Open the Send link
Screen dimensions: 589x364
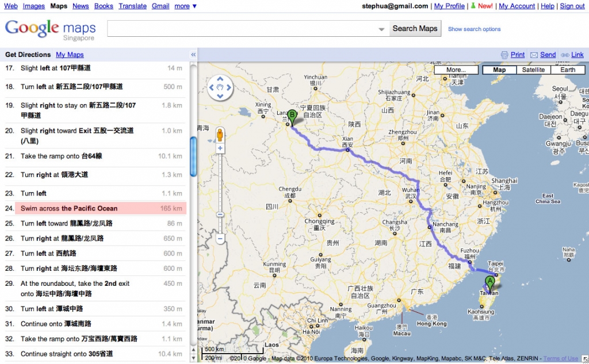pyautogui.click(x=548, y=55)
